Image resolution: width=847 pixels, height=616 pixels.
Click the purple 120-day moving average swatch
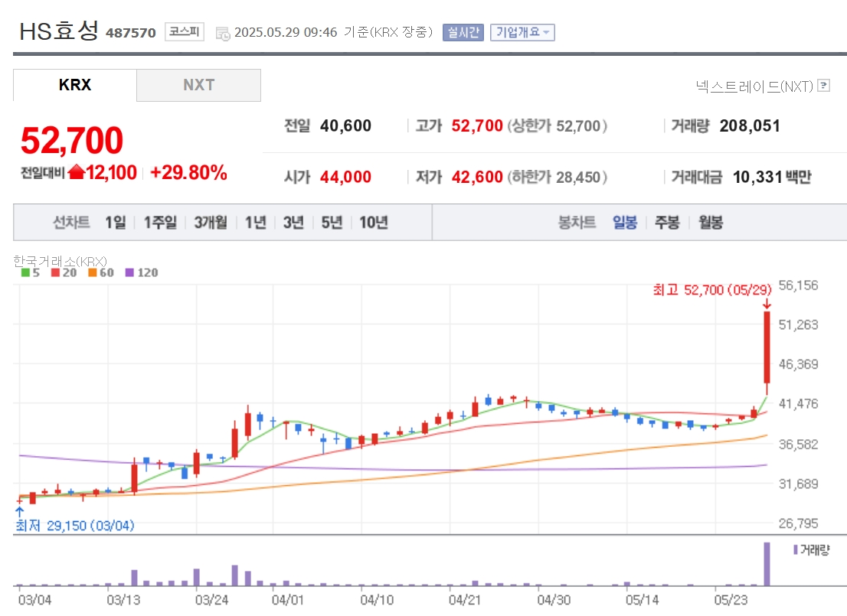[x=129, y=272]
